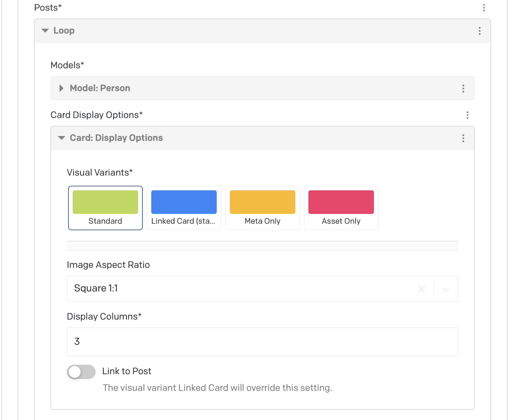516x420 pixels.
Task: Click the Image Aspect Ratio label
Action: (108, 265)
